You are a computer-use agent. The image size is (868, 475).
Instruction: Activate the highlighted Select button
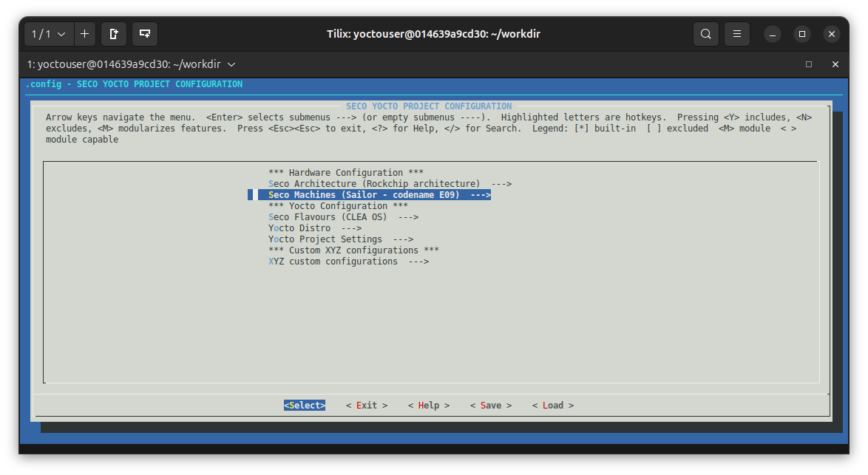click(304, 405)
